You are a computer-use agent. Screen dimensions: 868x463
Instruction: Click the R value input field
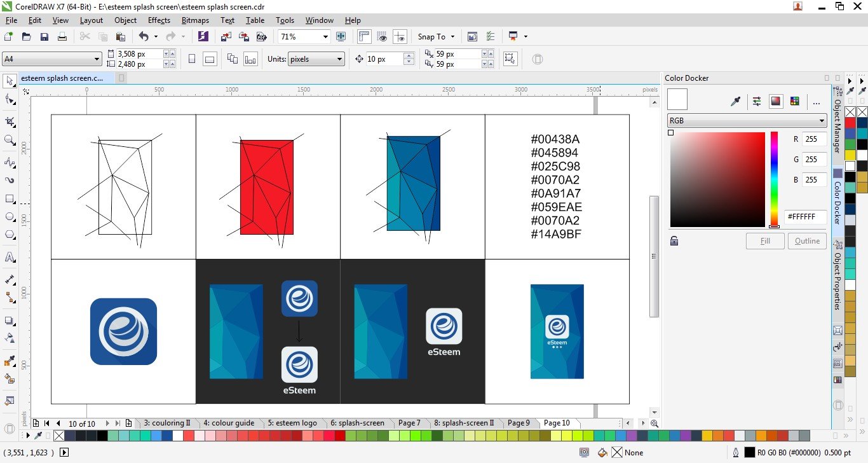[815, 139]
